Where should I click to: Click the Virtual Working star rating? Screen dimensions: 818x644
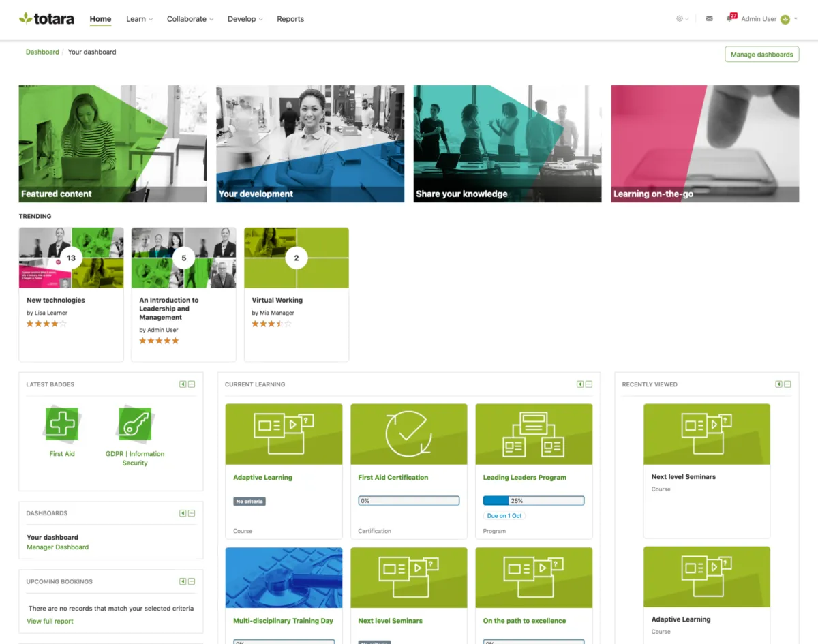tap(271, 324)
